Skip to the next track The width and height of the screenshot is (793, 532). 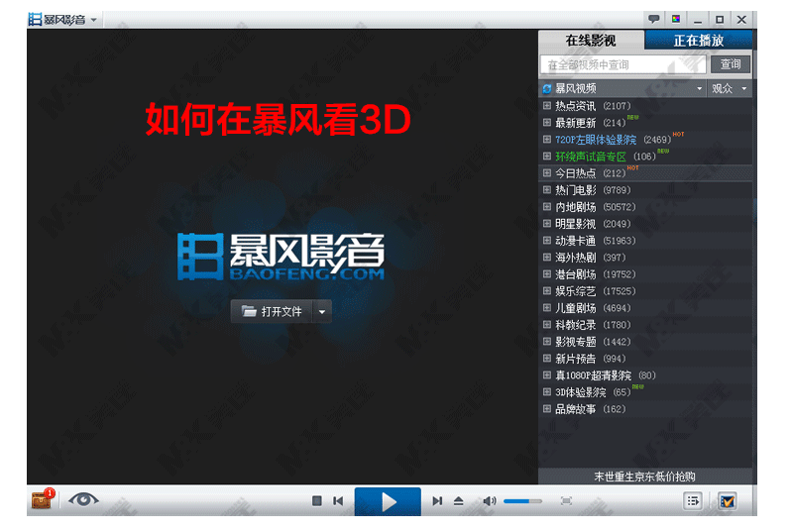437,500
